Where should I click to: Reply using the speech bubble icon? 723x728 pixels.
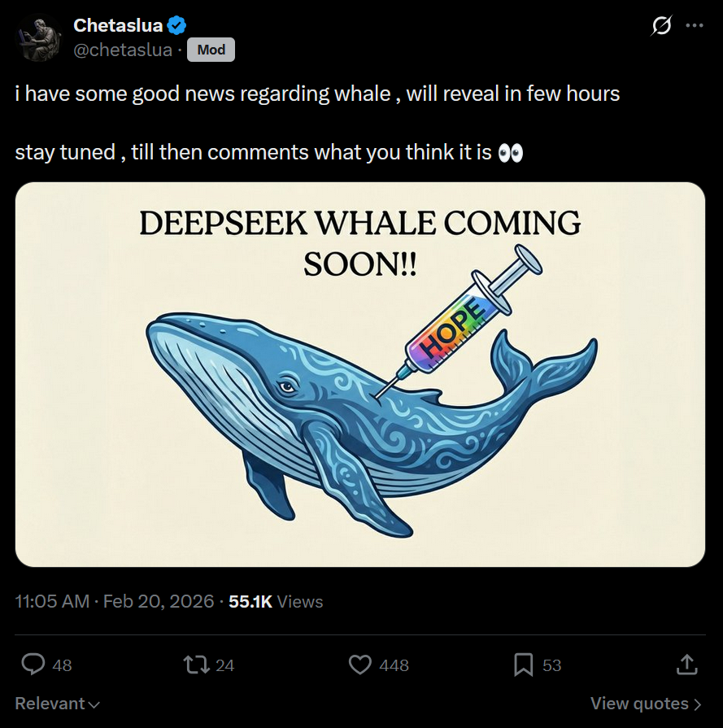coord(33,665)
